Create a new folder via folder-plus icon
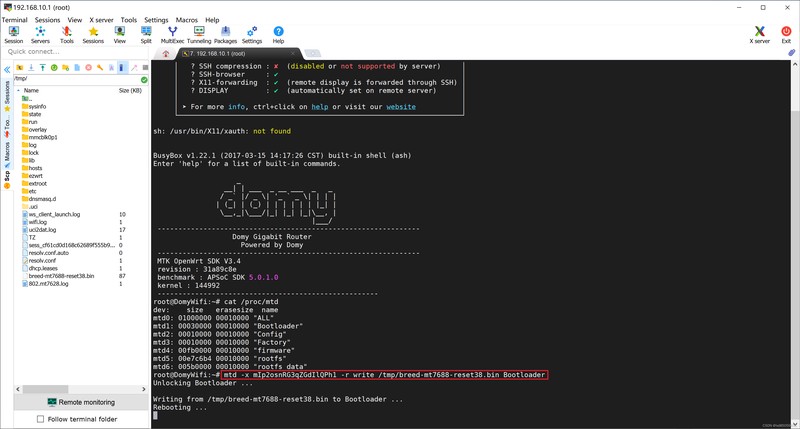The height and width of the screenshot is (429, 800). [65, 67]
